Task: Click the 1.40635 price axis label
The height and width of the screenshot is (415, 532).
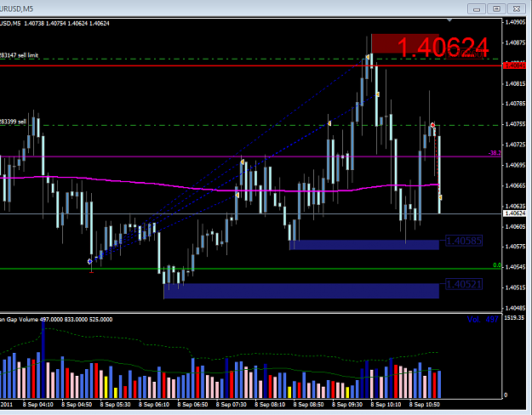Action: (x=515, y=206)
